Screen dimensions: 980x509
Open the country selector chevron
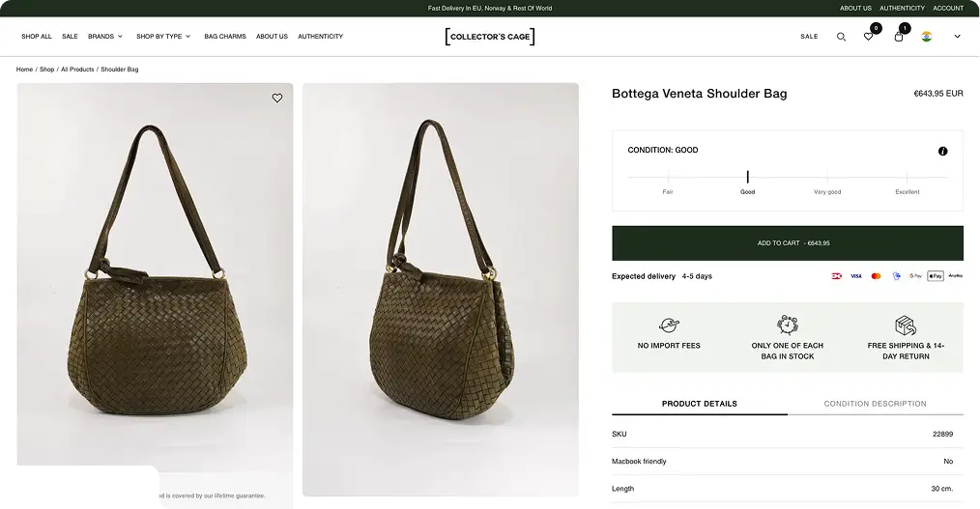(x=957, y=37)
